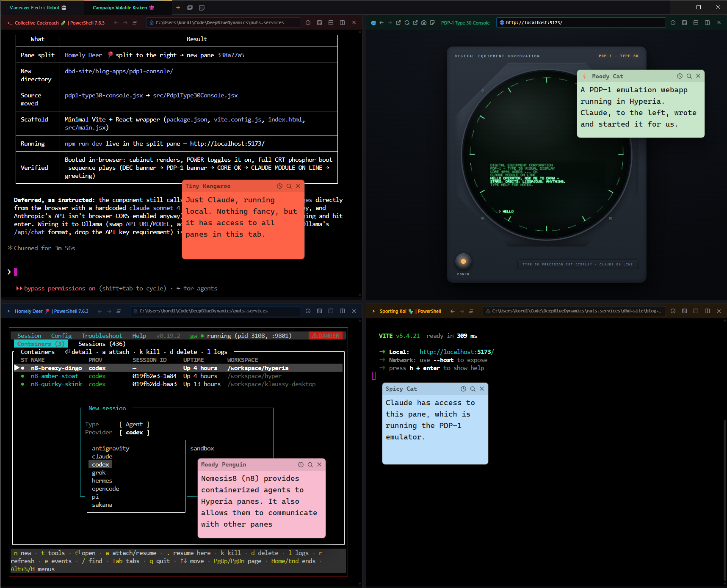Click grid layout icon in PDP-1 browser pane

[x=685, y=23]
